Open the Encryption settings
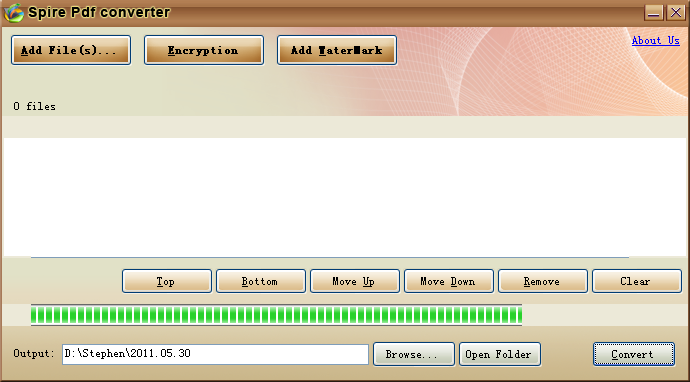Viewport: 690px width, 382px height. point(204,50)
